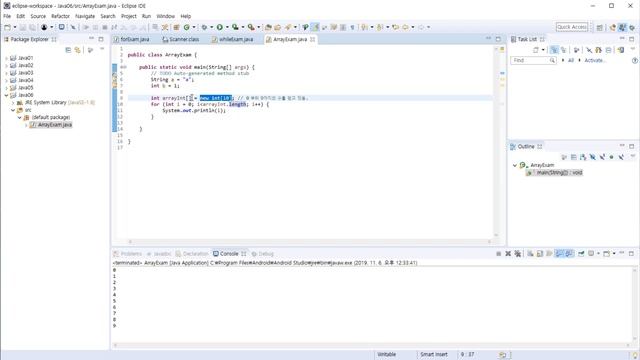Click Clear Console icon
Viewport: 640px width, 360px height.
click(x=530, y=254)
